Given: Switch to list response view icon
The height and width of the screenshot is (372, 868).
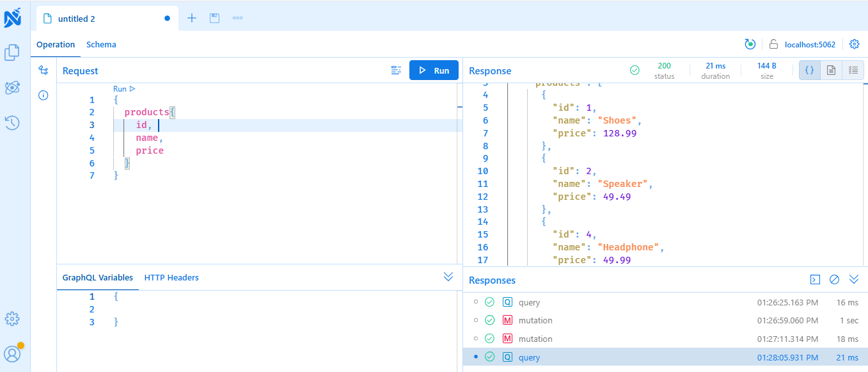Looking at the screenshot, I should pyautogui.click(x=853, y=70).
